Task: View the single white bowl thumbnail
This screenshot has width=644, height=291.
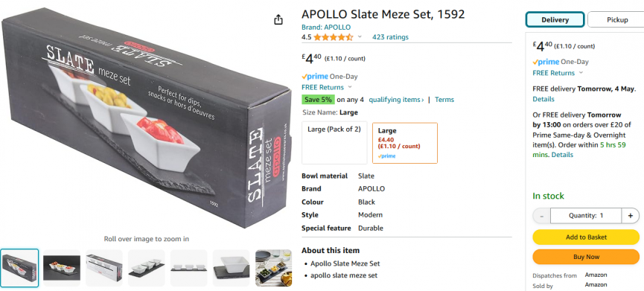Action: pyautogui.click(x=232, y=268)
